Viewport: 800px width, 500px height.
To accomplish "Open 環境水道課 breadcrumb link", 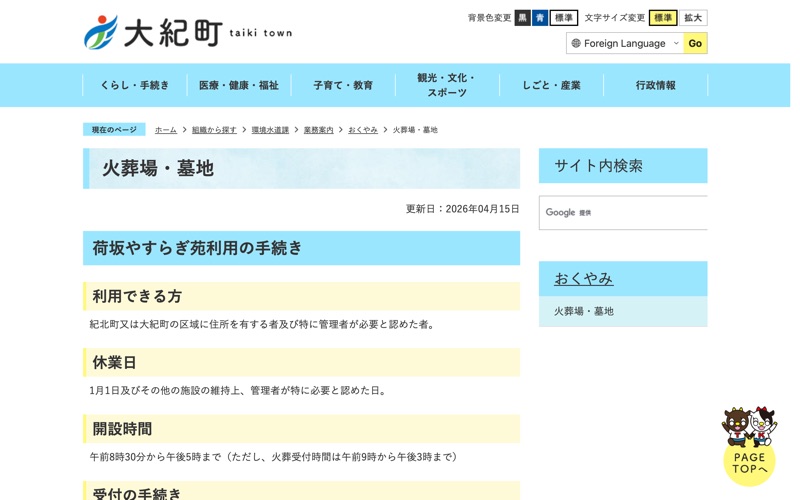I will [270, 130].
